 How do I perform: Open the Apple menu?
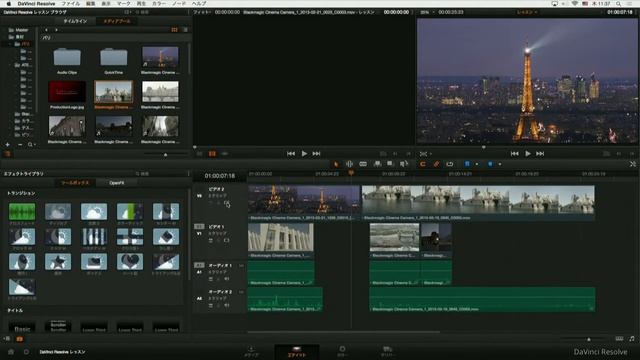click(x=9, y=4)
